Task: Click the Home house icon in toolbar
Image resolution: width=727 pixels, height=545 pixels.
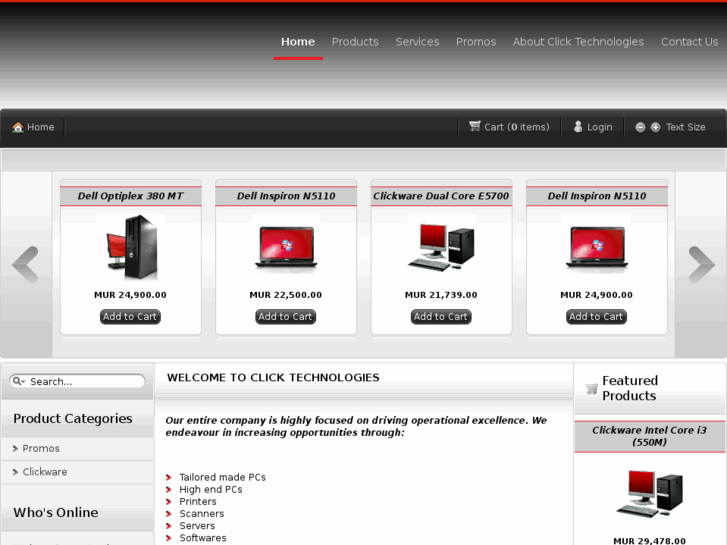Action: [18, 127]
